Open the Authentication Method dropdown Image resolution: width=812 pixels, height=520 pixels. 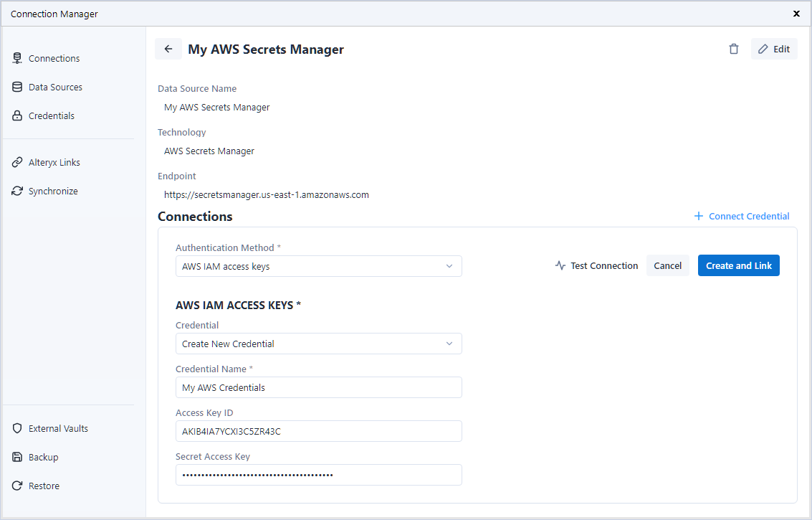pos(318,266)
